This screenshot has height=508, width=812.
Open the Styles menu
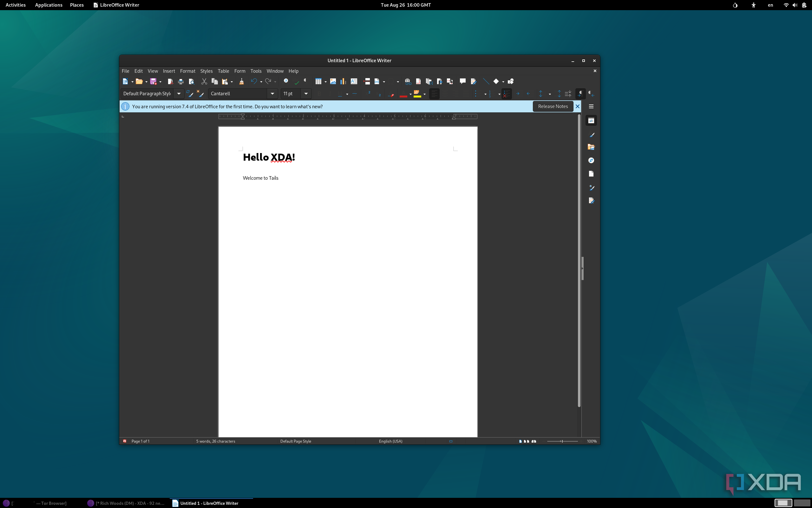point(206,71)
